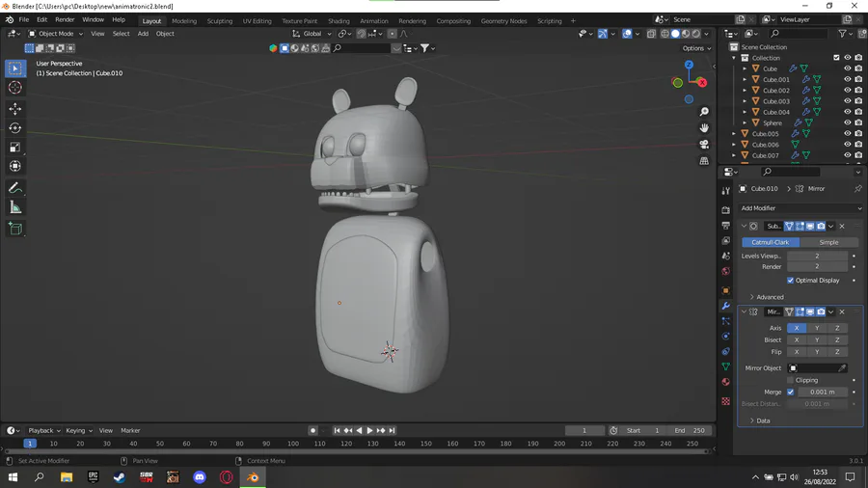The image size is (868, 488).
Task: Toggle the Merge checkbox
Action: point(790,392)
